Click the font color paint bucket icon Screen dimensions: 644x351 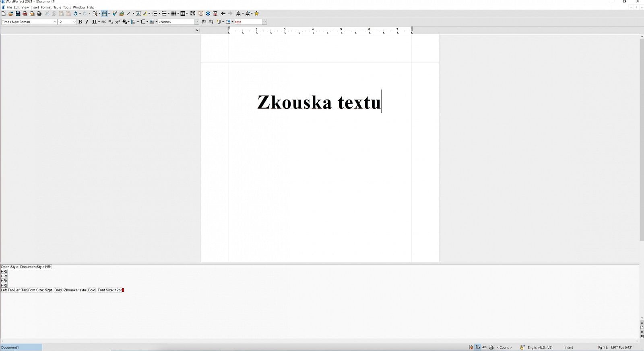[x=125, y=22]
